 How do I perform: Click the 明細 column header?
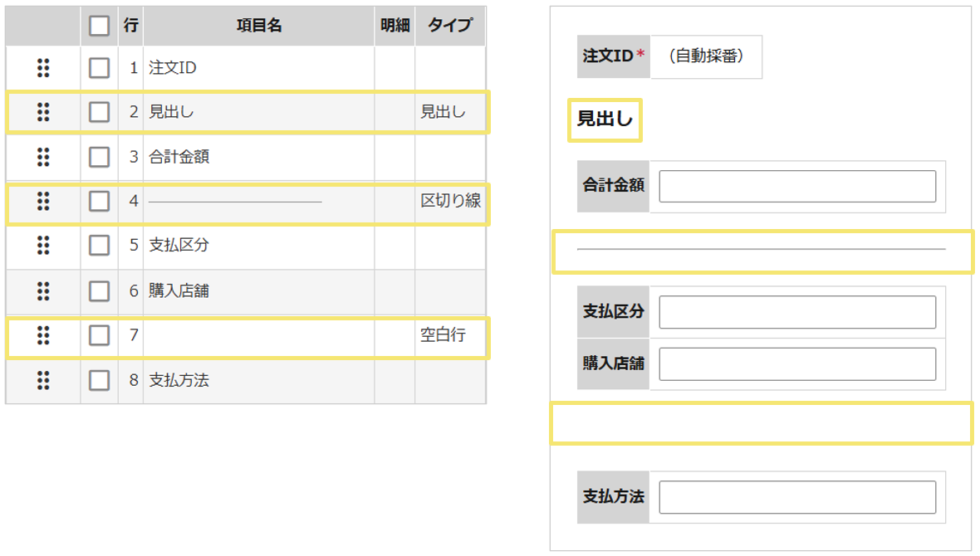[395, 26]
